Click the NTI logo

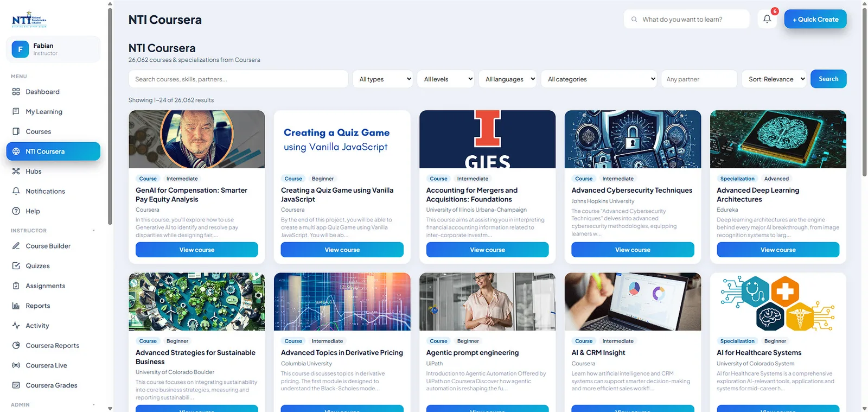point(29,20)
